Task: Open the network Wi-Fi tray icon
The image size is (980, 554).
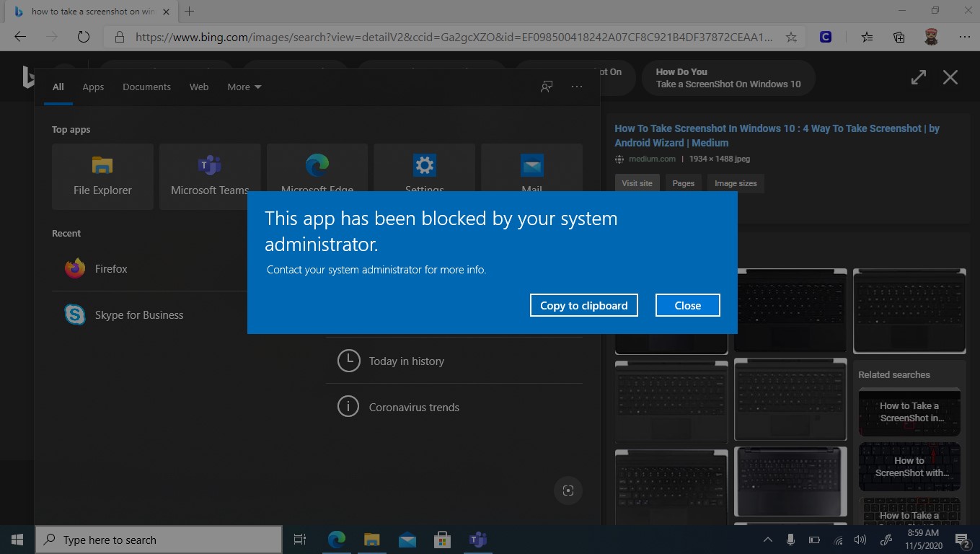Action: pyautogui.click(x=837, y=540)
